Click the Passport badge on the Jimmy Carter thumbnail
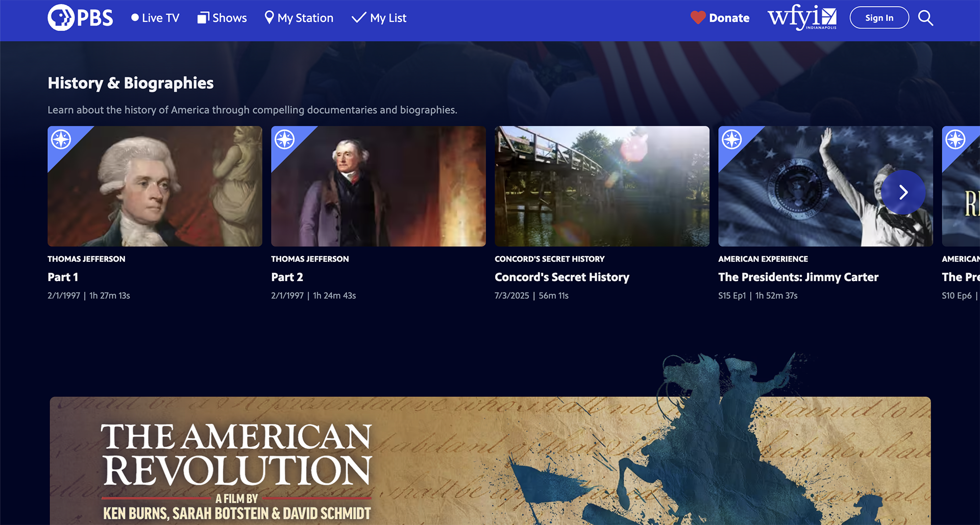The height and width of the screenshot is (525, 980). pos(732,139)
